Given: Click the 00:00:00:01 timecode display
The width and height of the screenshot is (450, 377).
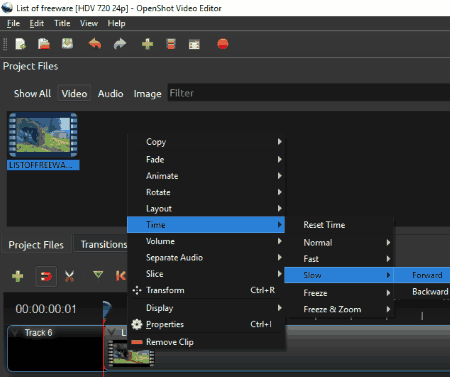Looking at the screenshot, I should click(x=46, y=309).
